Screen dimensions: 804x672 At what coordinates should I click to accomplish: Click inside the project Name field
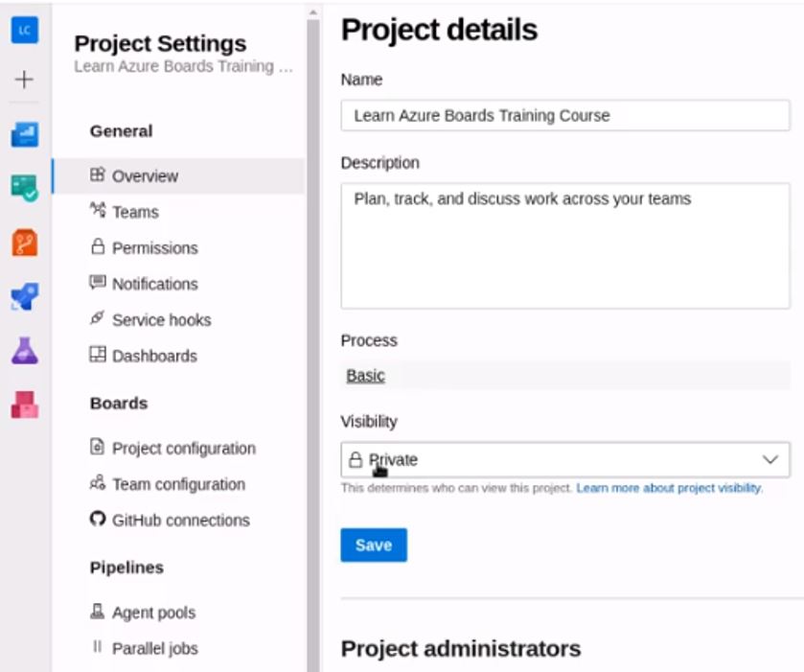(x=565, y=113)
